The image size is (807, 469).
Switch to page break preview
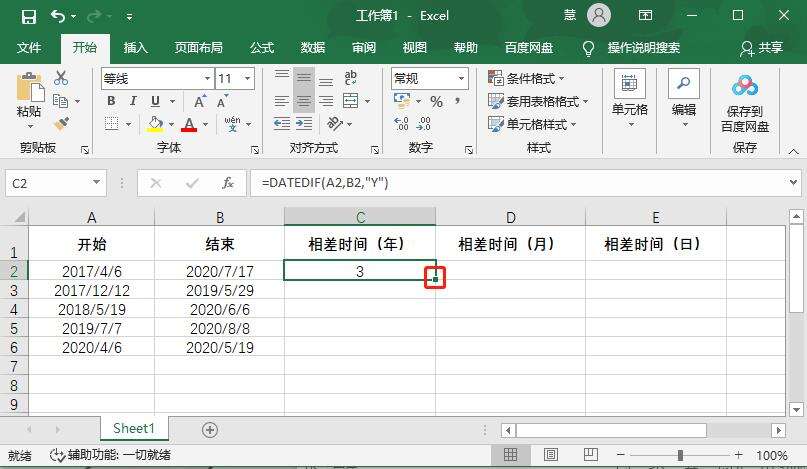coord(590,455)
